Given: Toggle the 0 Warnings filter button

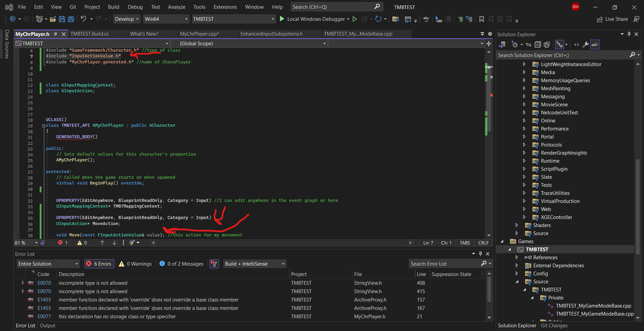Looking at the screenshot, I should [x=135, y=264].
